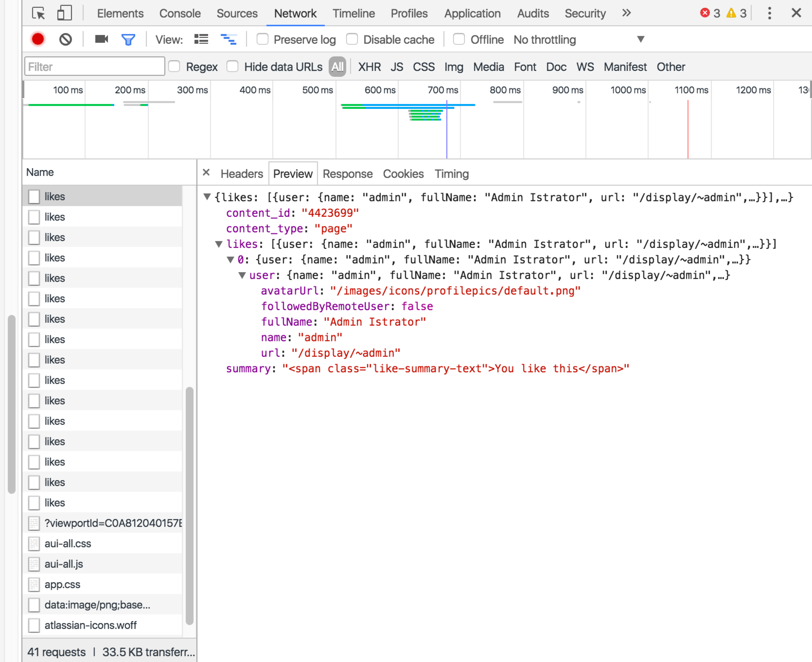Select aui-all.js request in list
812x662 pixels.
(x=64, y=564)
